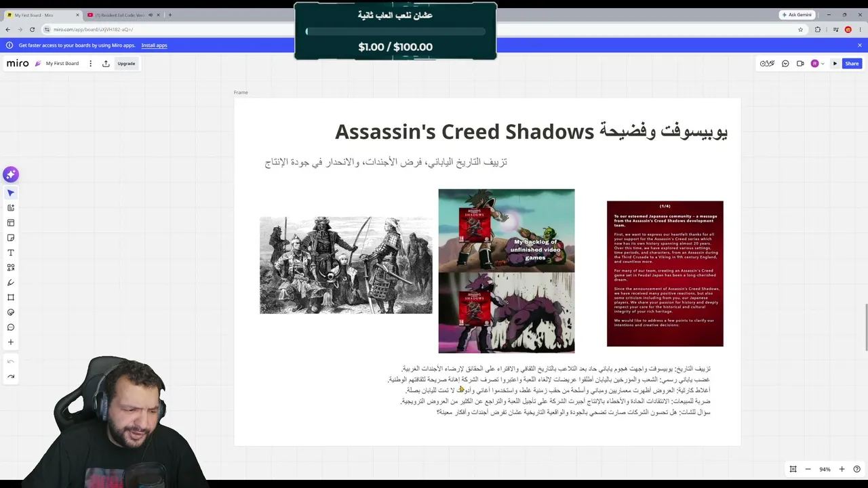Zoom out with minus button
Image resolution: width=868 pixels, height=488 pixels.
pos(808,469)
